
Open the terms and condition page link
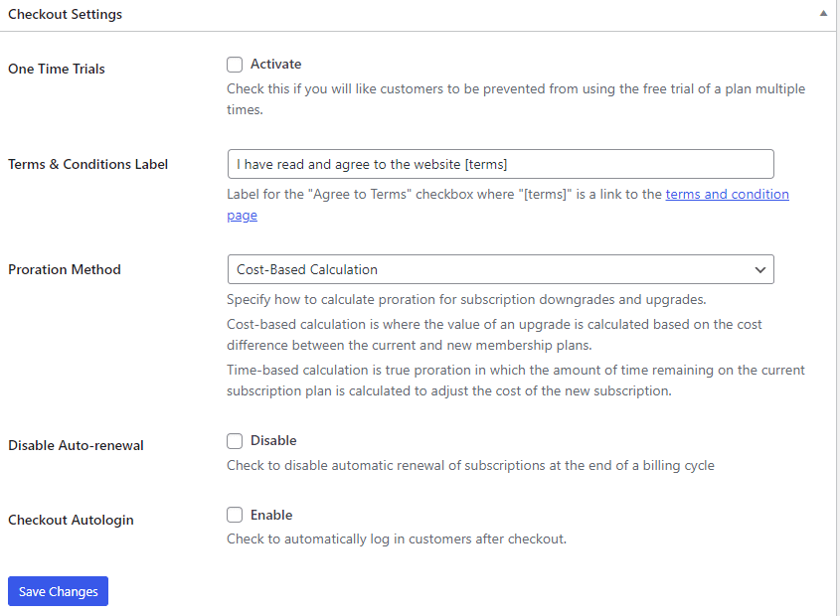[727, 195]
